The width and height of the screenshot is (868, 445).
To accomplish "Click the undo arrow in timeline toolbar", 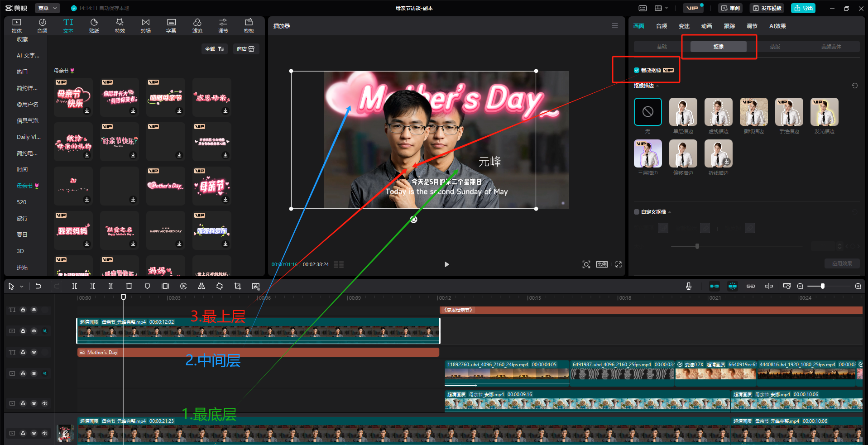I will coord(38,286).
